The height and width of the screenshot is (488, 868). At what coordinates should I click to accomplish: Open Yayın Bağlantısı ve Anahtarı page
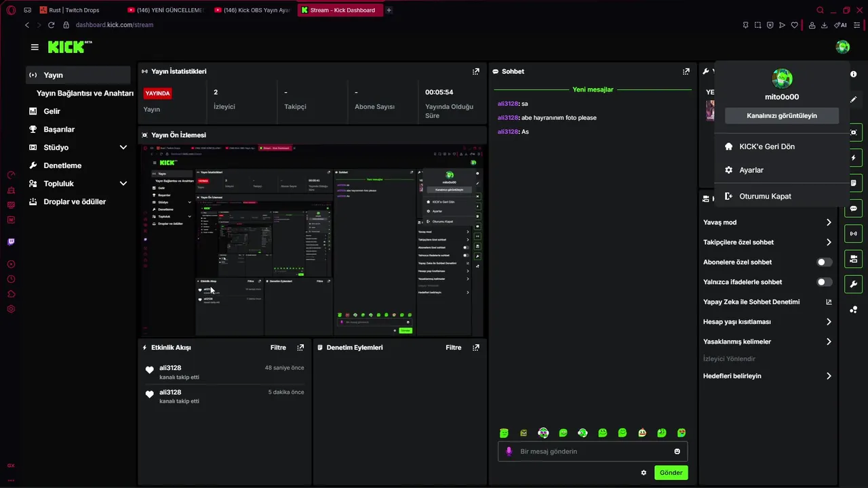click(x=85, y=94)
